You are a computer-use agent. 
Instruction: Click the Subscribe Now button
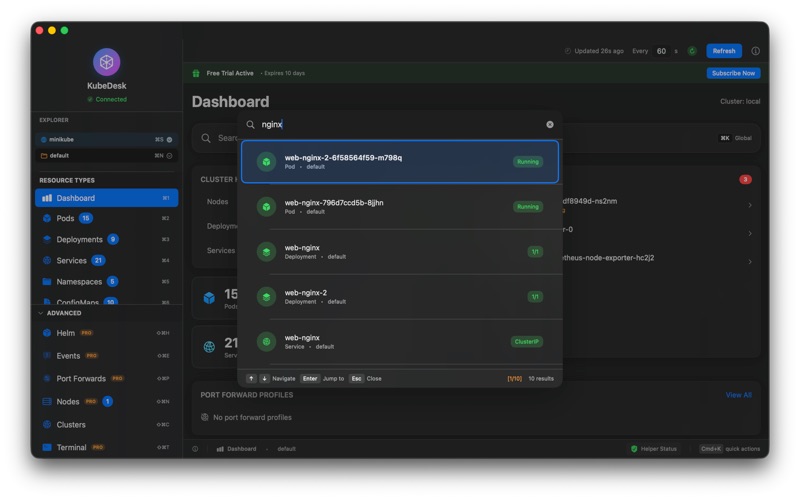click(x=733, y=73)
